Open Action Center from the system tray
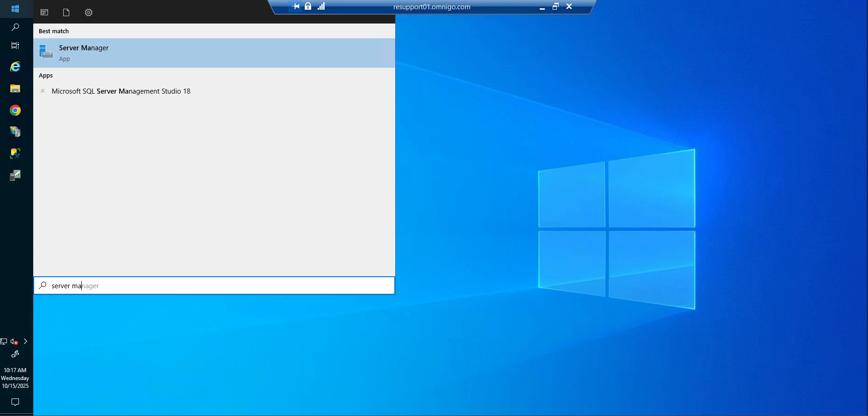The width and height of the screenshot is (868, 416). pos(14,402)
